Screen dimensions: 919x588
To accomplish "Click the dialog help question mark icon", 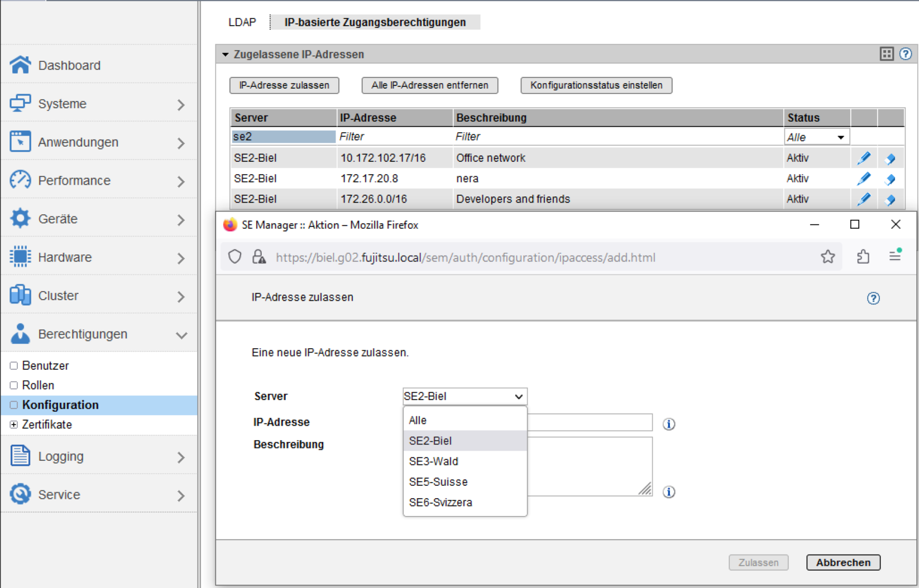I will (873, 298).
